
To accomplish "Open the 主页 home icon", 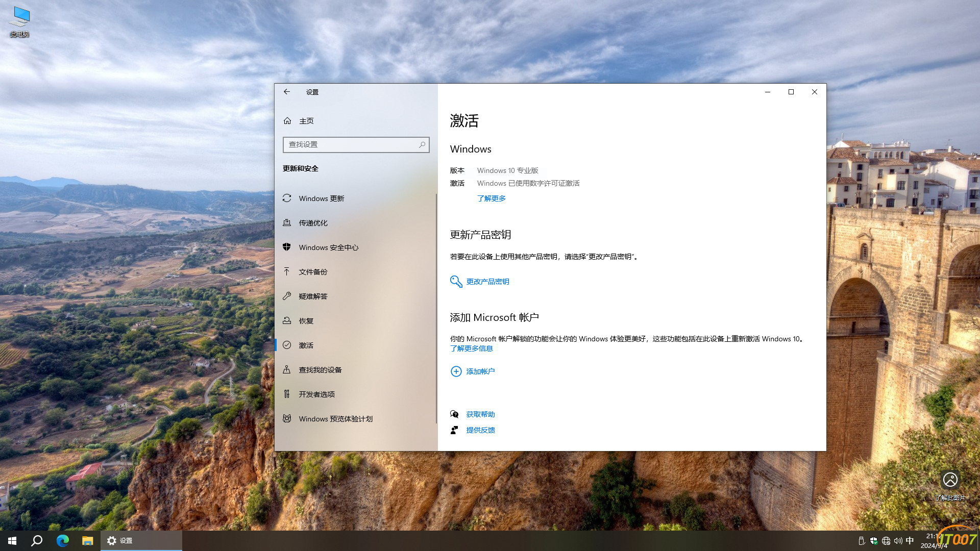I will coord(287,121).
